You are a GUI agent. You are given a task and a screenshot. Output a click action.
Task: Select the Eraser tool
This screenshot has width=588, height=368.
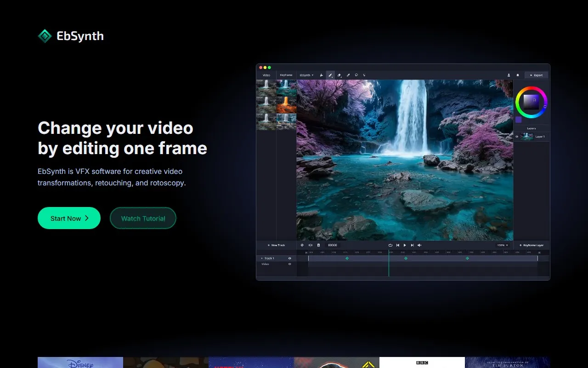(339, 75)
